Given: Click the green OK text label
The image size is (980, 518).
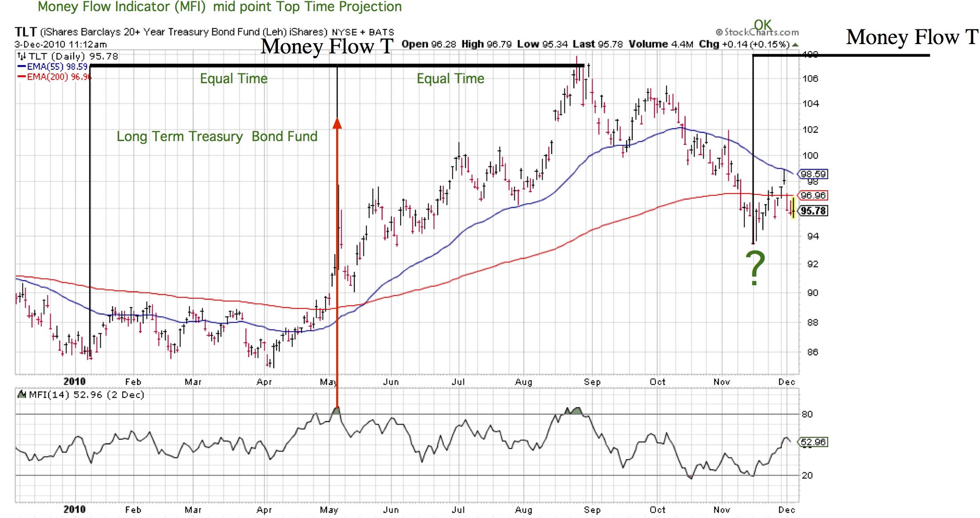Looking at the screenshot, I should point(763,24).
